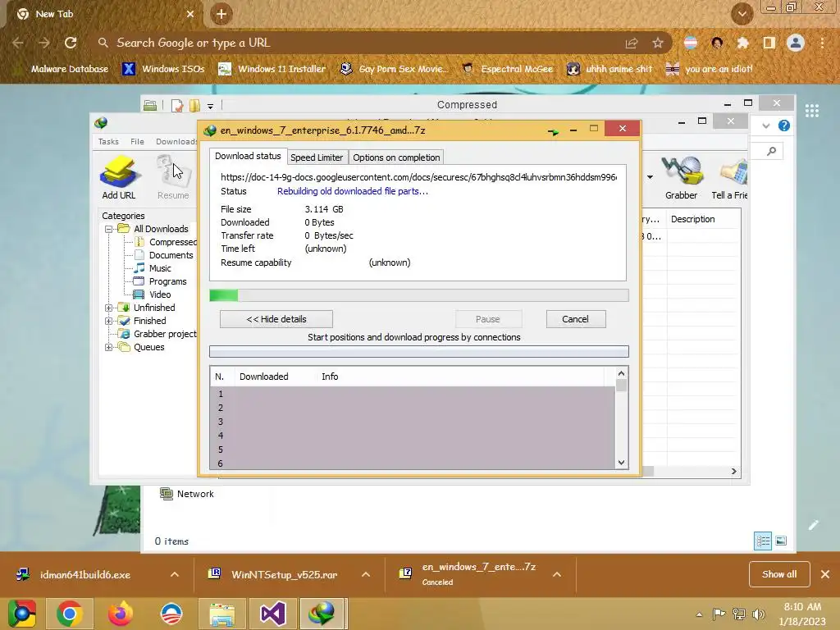Select Grabber projects tree item
Viewport: 840px width, 630px height.
158,335
